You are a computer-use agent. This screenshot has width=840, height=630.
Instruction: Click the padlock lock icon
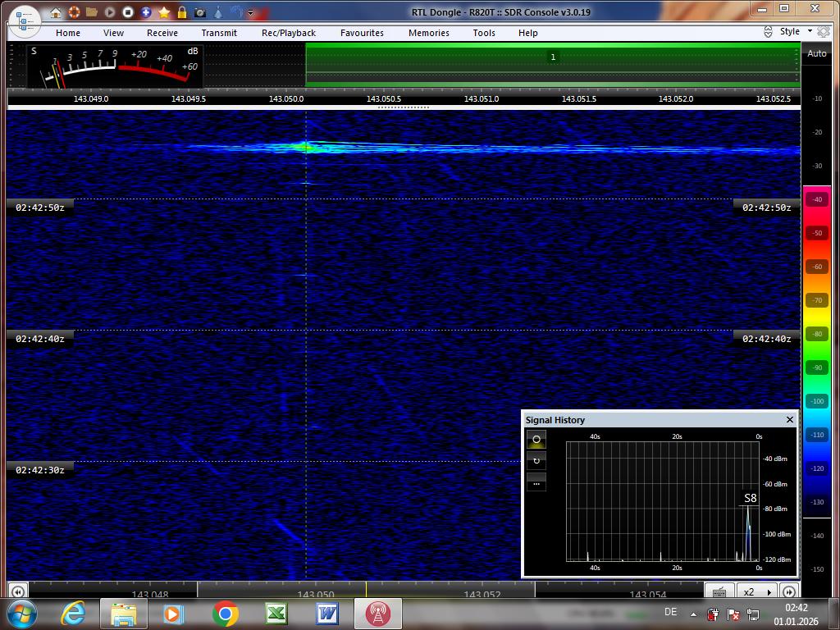182,11
